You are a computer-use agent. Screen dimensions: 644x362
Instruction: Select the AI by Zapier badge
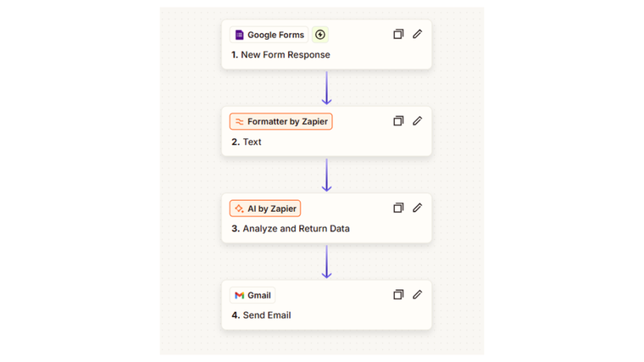pos(265,209)
